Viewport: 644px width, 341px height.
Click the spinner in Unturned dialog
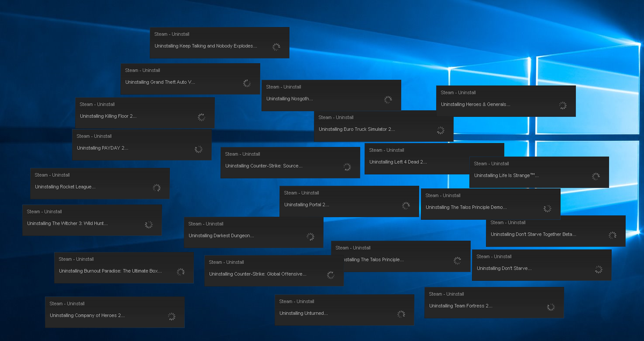[401, 314]
